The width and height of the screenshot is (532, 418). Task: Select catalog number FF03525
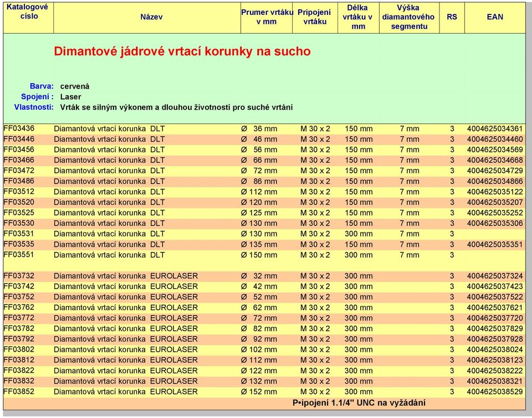pyautogui.click(x=19, y=213)
